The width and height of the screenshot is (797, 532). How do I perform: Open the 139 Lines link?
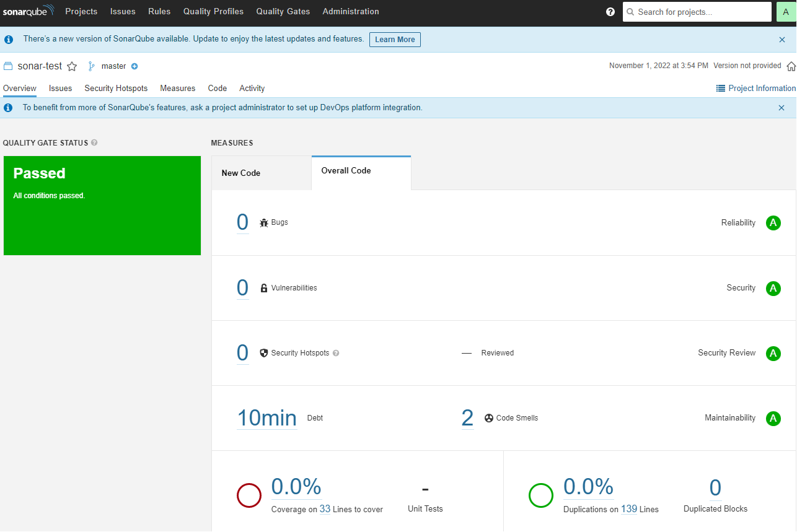(629, 509)
